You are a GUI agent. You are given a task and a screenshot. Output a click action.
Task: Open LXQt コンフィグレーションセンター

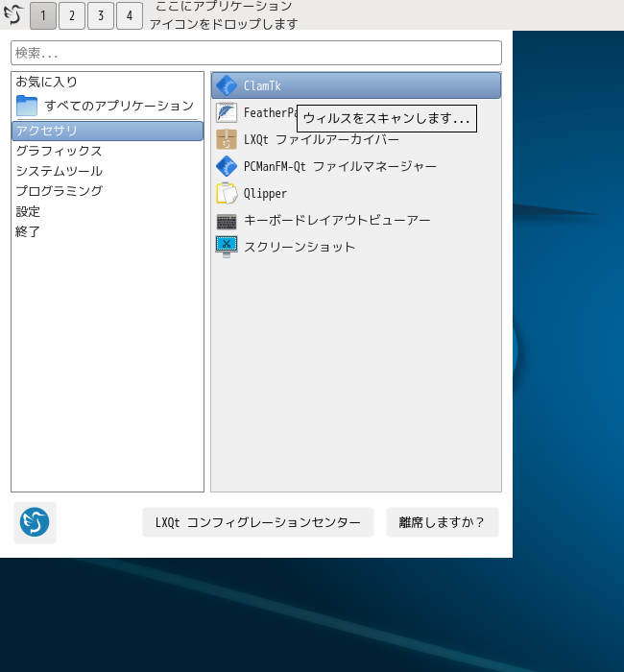(258, 522)
